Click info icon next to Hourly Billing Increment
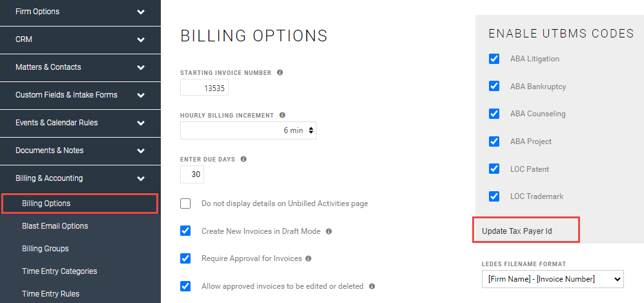This screenshot has height=303, width=644. pyautogui.click(x=282, y=115)
